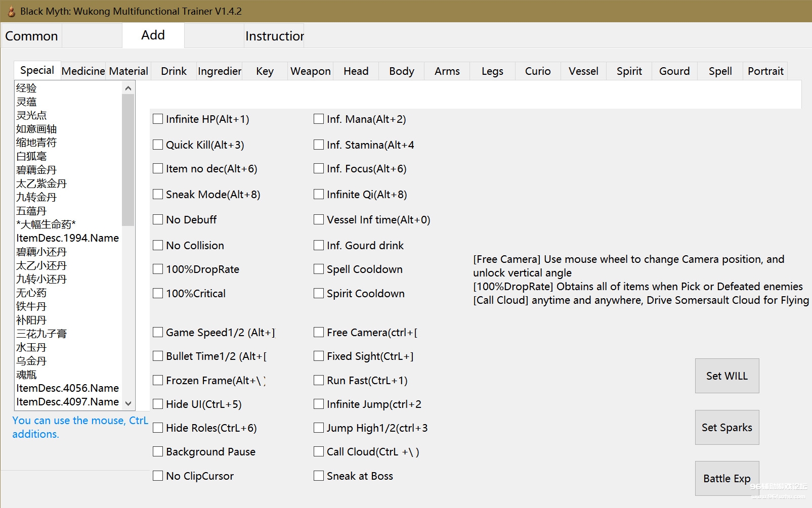Open the Instruction tab

pyautogui.click(x=274, y=36)
